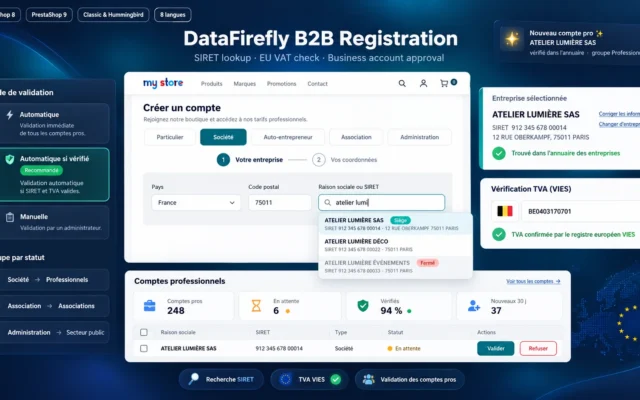The height and width of the screenshot is (400, 640).
Task: Click the search icon inside Raison sociale field
Action: [x=327, y=202]
